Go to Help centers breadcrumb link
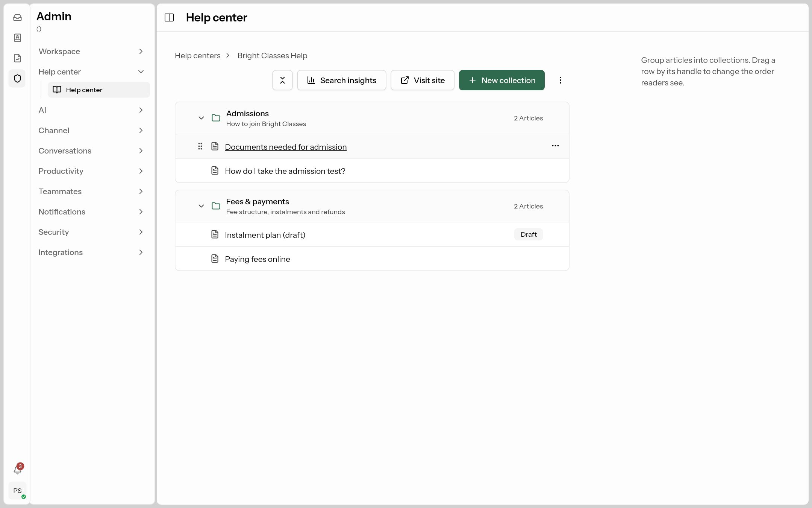This screenshot has width=812, height=508. pyautogui.click(x=198, y=56)
